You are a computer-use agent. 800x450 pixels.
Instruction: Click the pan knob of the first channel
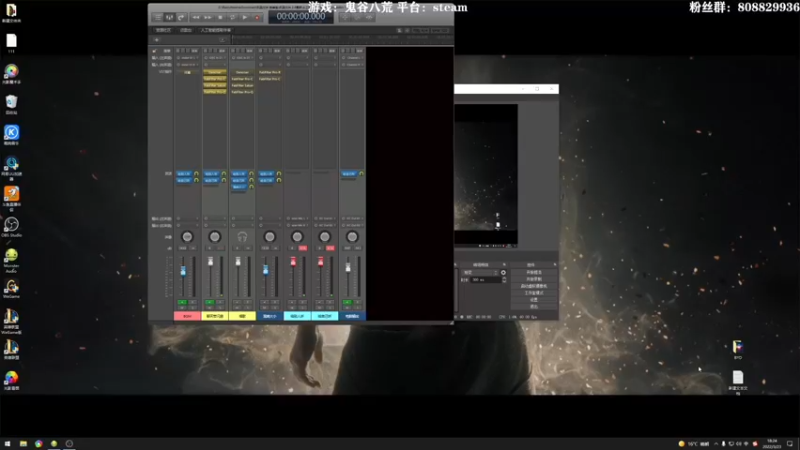point(187,237)
